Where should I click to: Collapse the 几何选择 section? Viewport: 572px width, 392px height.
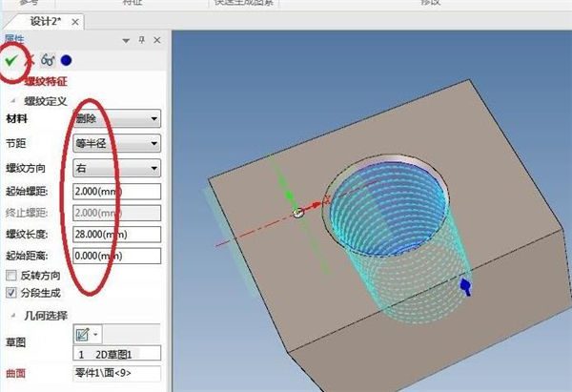[12, 315]
